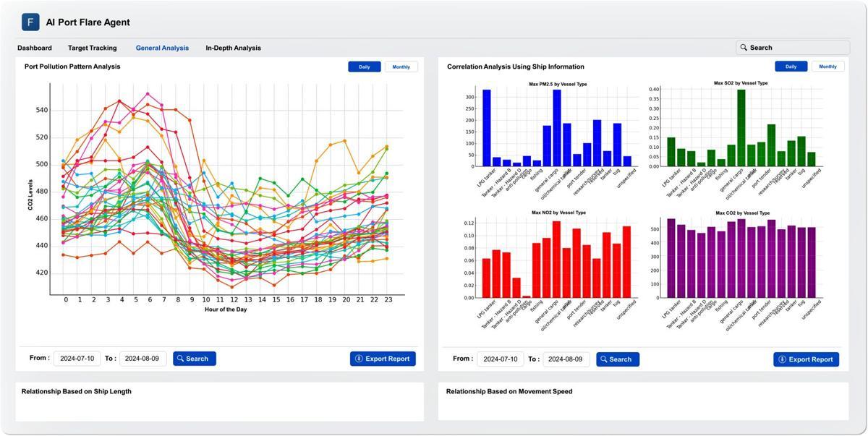The width and height of the screenshot is (868, 436).
Task: Go to Target Tracking tab
Action: 92,48
